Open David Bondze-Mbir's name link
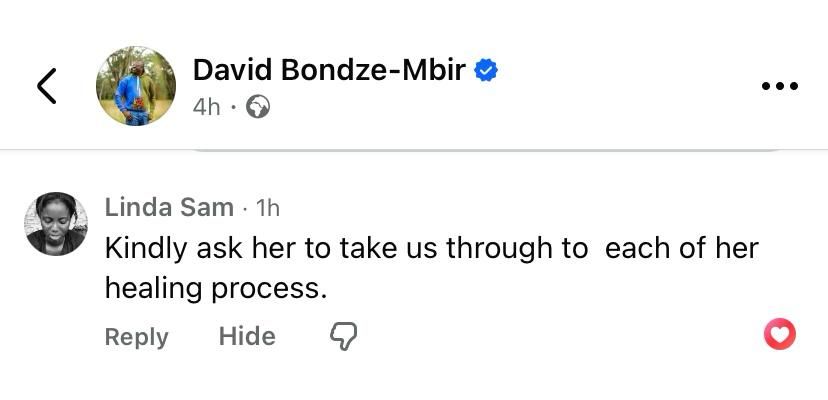 (x=328, y=70)
